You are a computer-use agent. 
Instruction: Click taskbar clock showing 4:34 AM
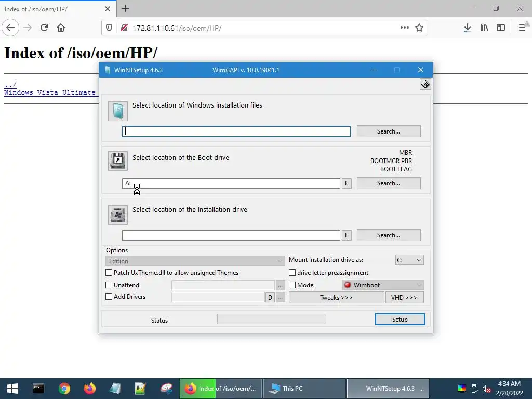[509, 389]
